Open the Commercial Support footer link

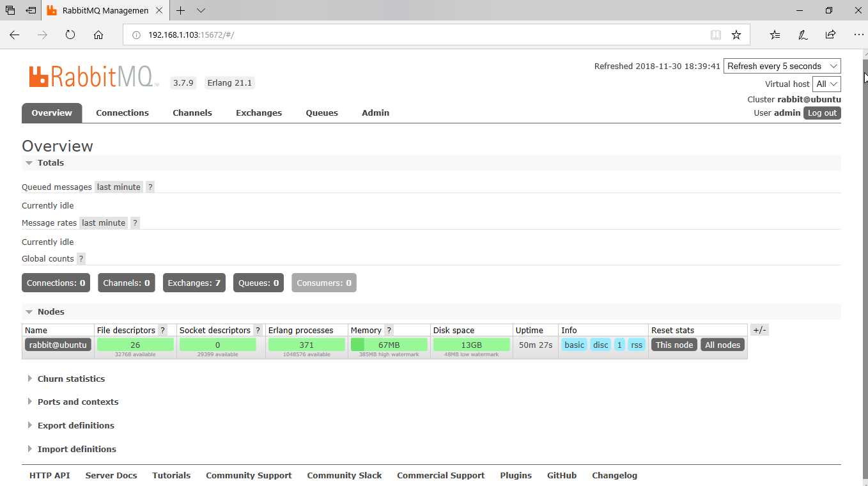[x=440, y=476]
